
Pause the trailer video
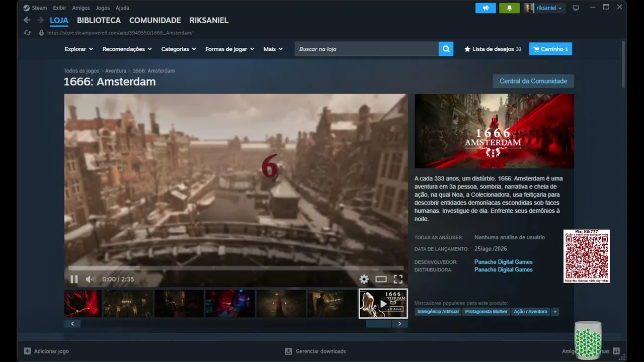pos(74,279)
